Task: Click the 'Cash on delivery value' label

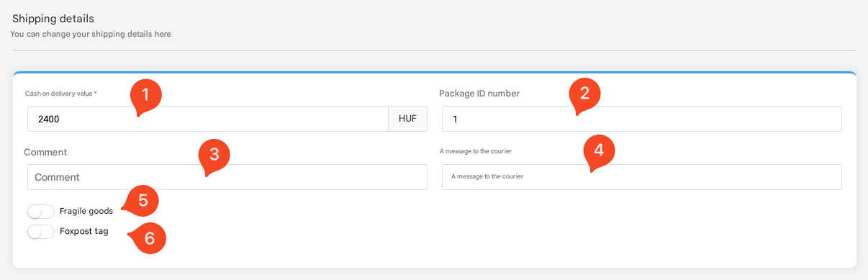Action: (61, 94)
